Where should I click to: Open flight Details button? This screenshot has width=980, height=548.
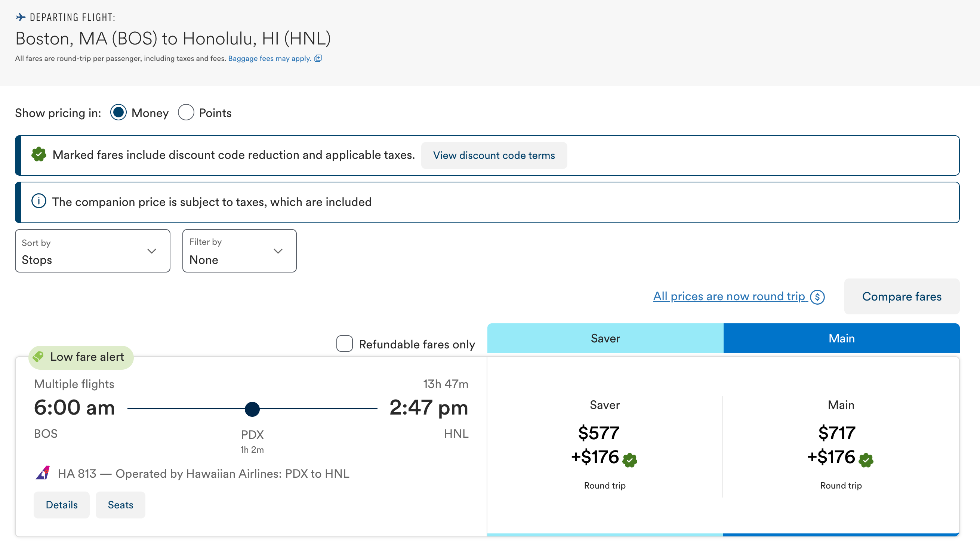pos(62,505)
